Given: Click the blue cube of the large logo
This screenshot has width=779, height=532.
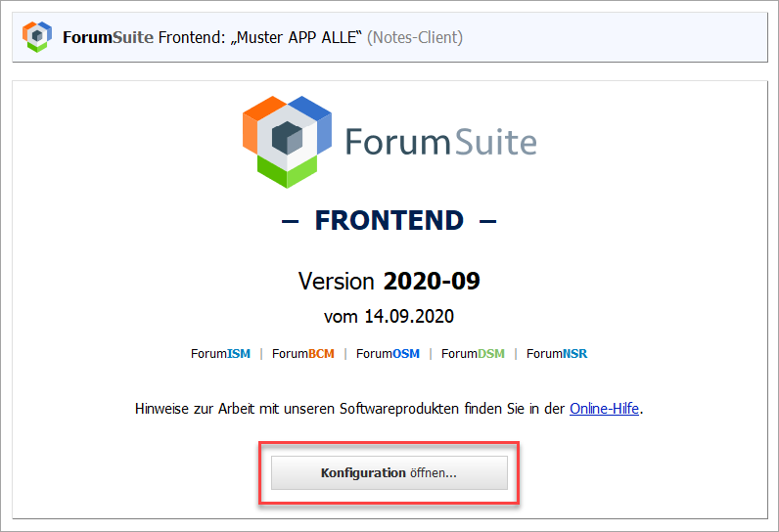Looking at the screenshot, I should [x=313, y=124].
